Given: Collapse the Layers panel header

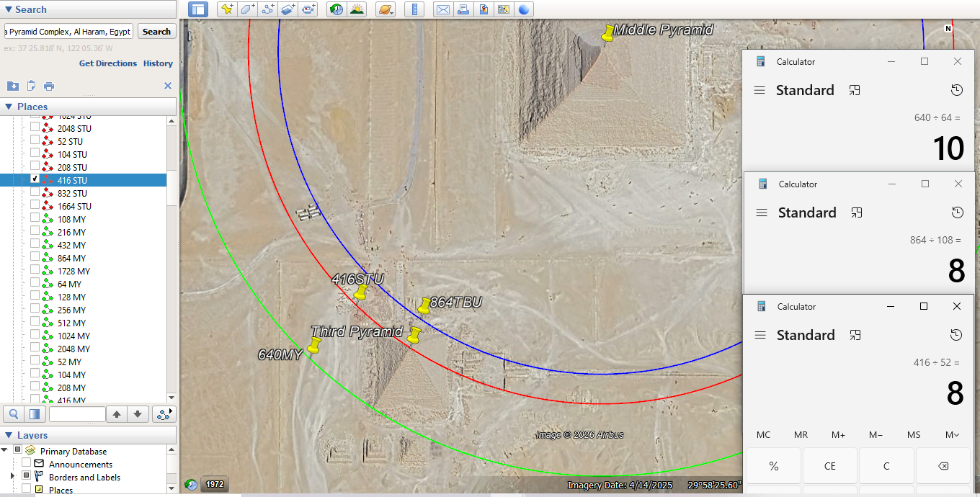Looking at the screenshot, I should click(9, 435).
